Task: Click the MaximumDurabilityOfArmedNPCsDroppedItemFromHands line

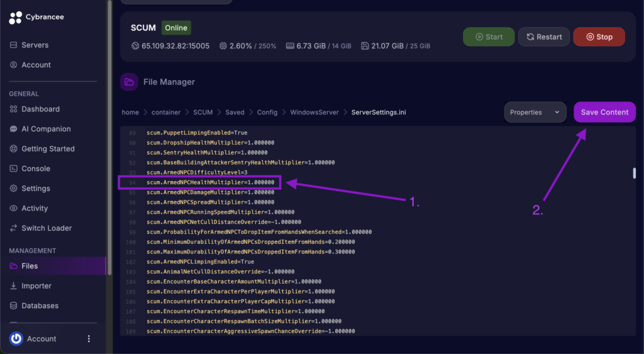Action: coord(251,252)
